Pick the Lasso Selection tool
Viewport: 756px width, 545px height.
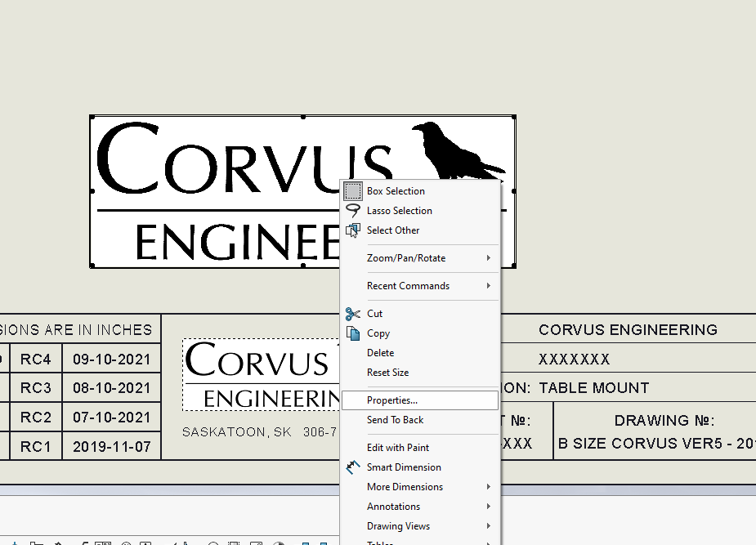coord(419,211)
